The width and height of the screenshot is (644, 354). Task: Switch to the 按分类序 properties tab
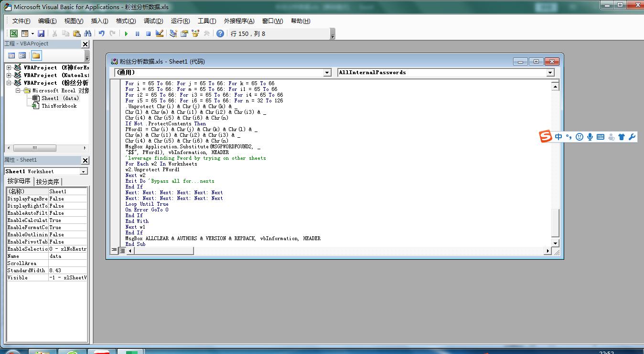48,182
